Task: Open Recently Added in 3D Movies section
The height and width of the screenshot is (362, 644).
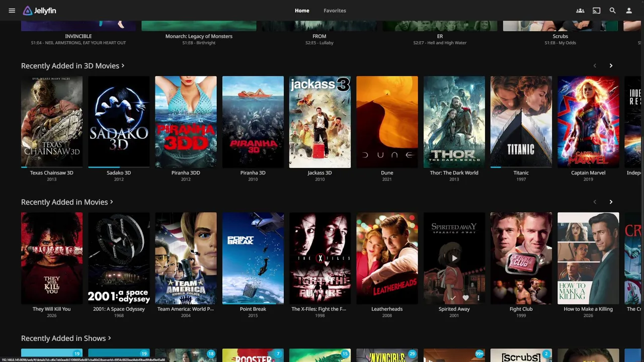Action: tap(72, 66)
